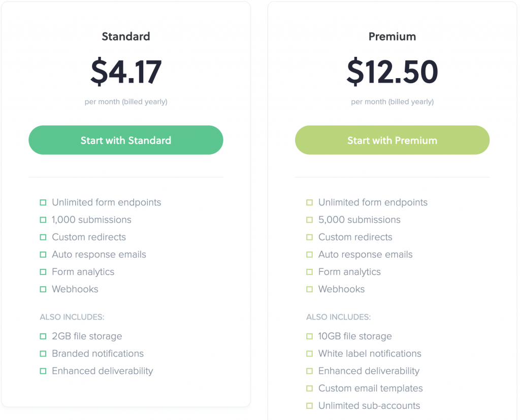Click the Standard plan title
The width and height of the screenshot is (520, 420).
tap(126, 37)
